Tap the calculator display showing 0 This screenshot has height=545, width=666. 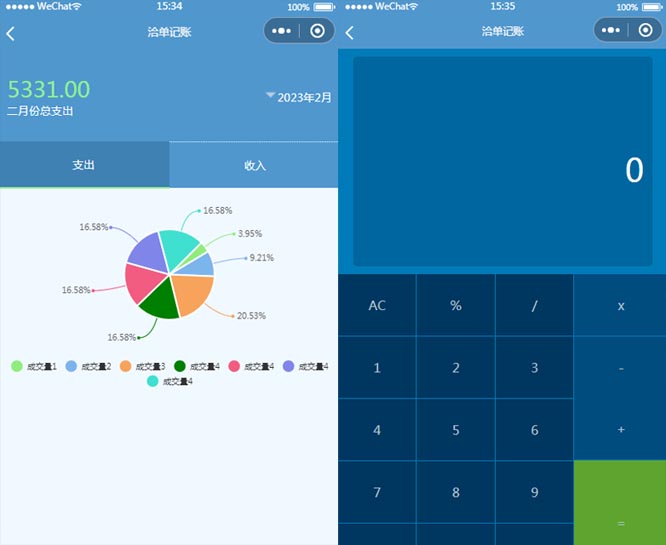[503, 161]
